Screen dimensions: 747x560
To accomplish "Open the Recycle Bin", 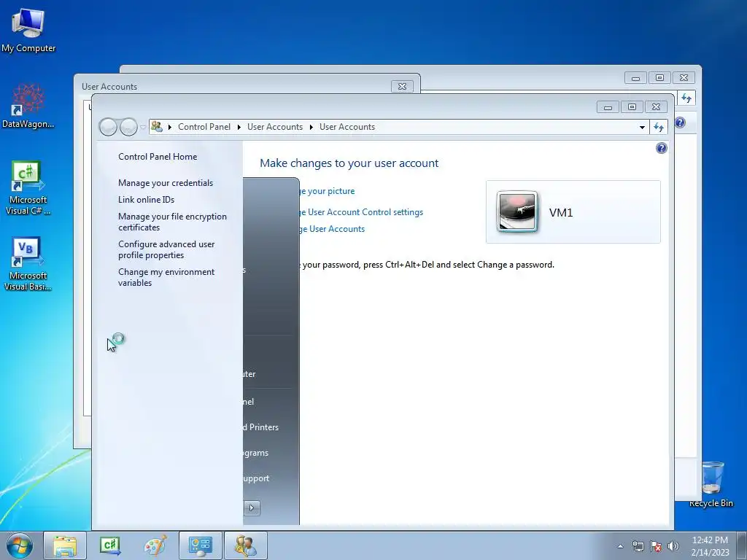I will [711, 484].
